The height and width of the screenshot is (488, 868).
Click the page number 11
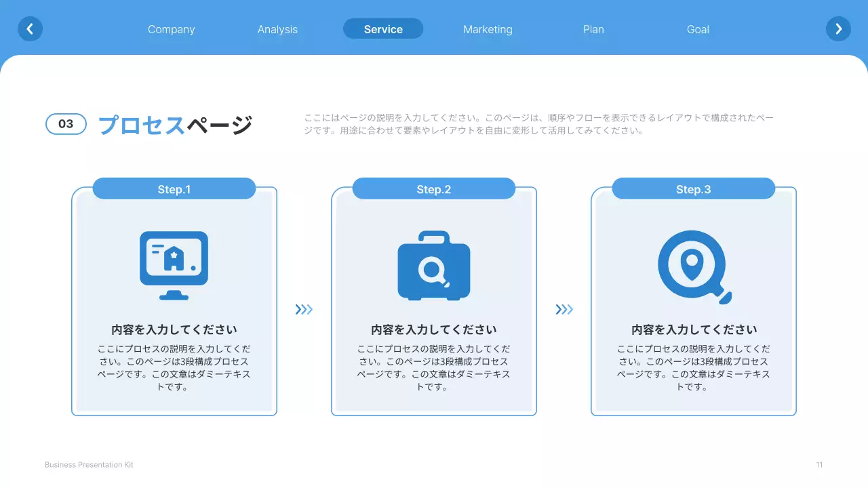818,464
